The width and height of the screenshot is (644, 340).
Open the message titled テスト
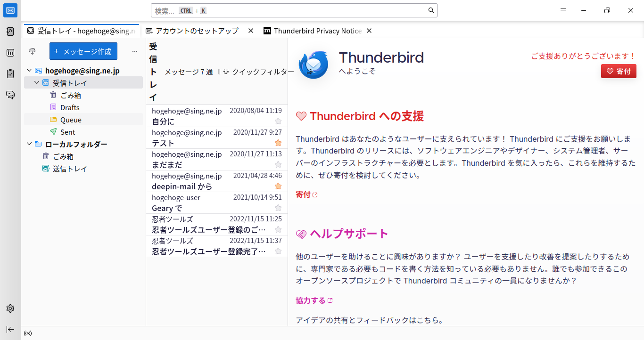pos(216,138)
